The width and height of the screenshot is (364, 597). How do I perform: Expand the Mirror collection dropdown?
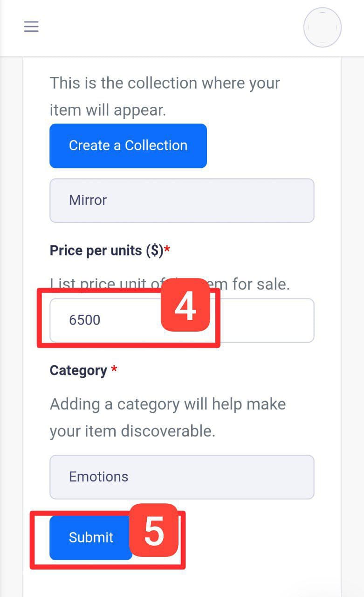click(x=182, y=201)
